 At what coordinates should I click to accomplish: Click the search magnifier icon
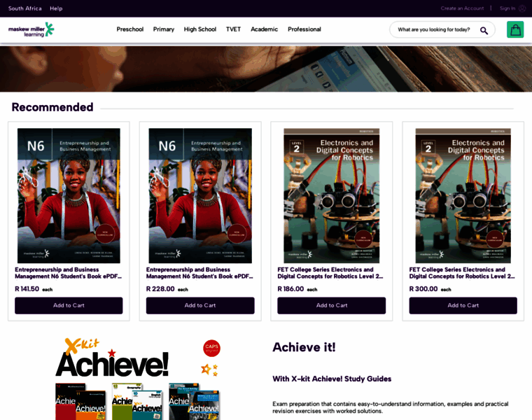[484, 31]
